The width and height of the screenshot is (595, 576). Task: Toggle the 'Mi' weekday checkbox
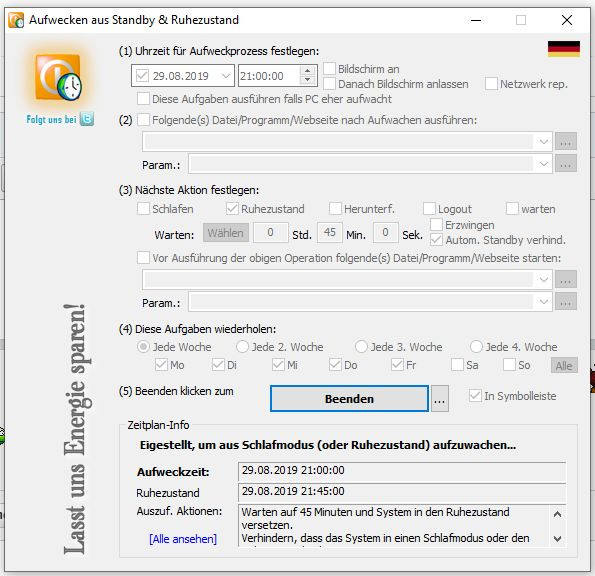pyautogui.click(x=278, y=365)
